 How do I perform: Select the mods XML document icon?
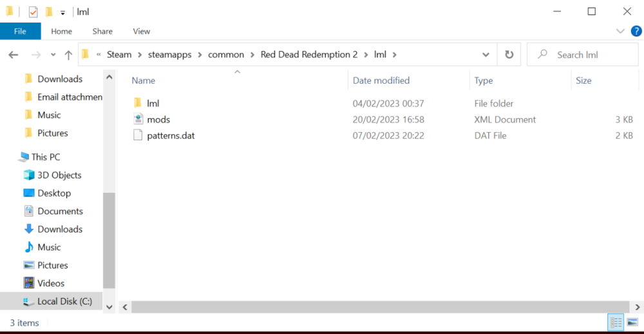138,119
